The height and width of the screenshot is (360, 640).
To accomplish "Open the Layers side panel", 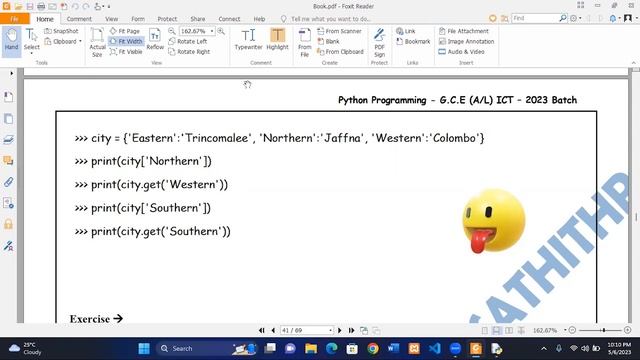I will point(8,140).
